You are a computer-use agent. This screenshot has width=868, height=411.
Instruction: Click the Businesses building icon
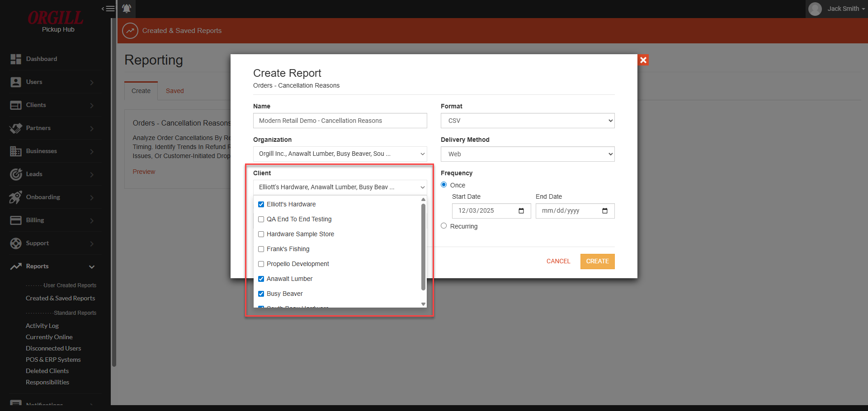coord(16,151)
